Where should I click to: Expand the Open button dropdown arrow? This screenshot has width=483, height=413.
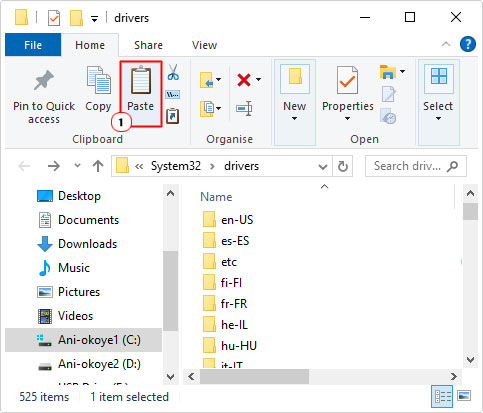(x=402, y=71)
